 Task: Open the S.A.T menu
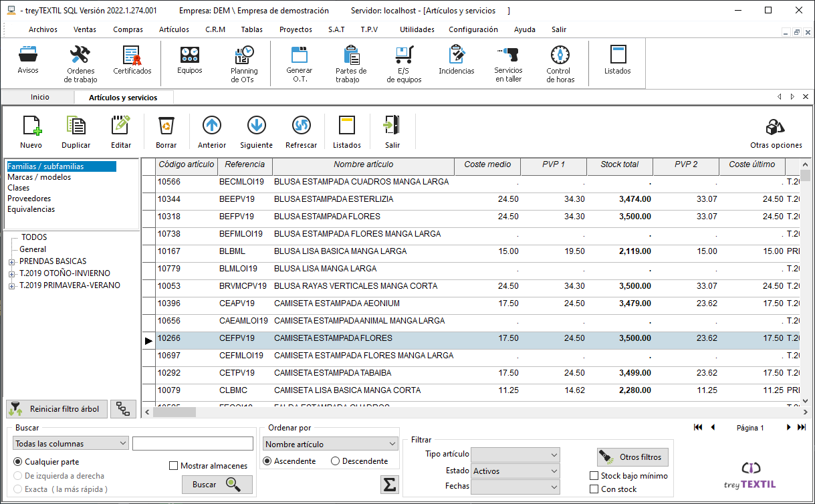(x=336, y=29)
